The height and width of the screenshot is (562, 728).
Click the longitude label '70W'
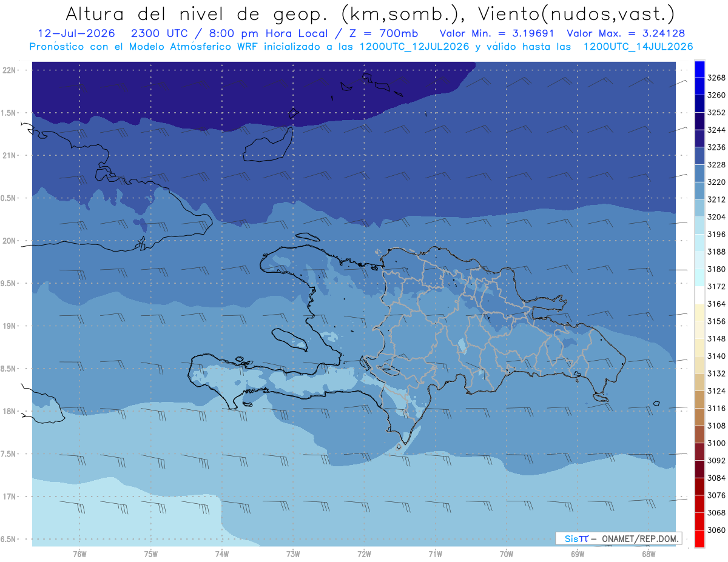[507, 554]
